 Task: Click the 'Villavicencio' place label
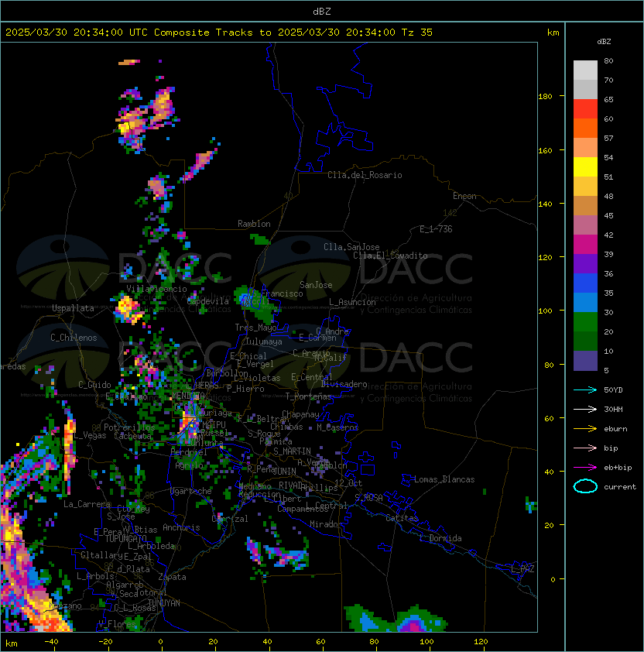(156, 289)
